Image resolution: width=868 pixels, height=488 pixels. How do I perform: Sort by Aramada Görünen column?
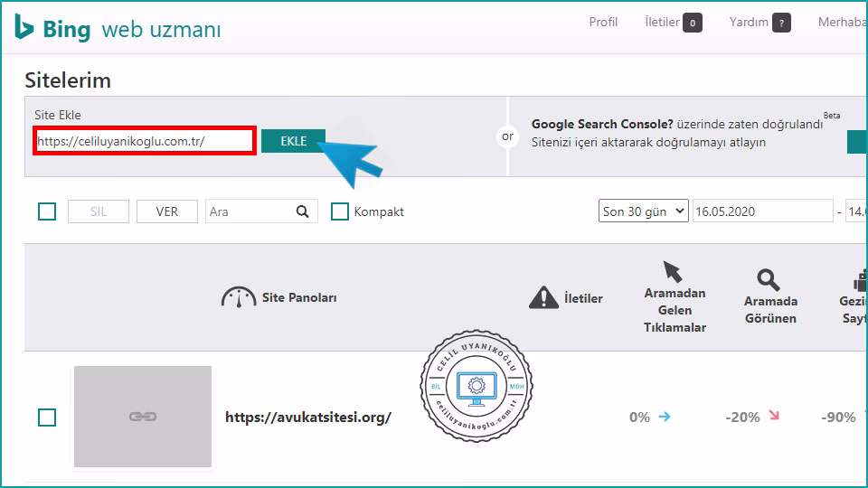coord(770,310)
